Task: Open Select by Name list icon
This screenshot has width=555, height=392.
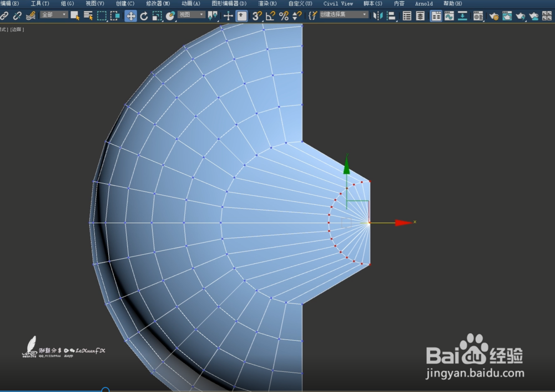Action: pyautogui.click(x=88, y=16)
